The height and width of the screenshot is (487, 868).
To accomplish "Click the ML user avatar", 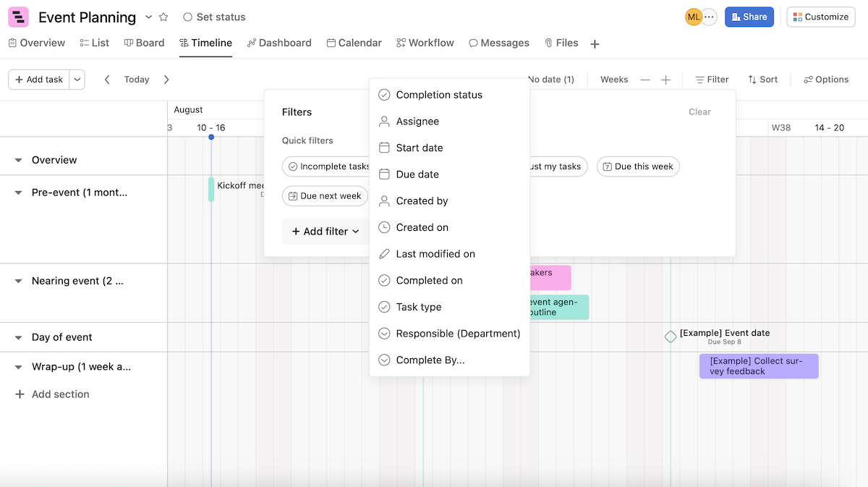I will 692,16.
